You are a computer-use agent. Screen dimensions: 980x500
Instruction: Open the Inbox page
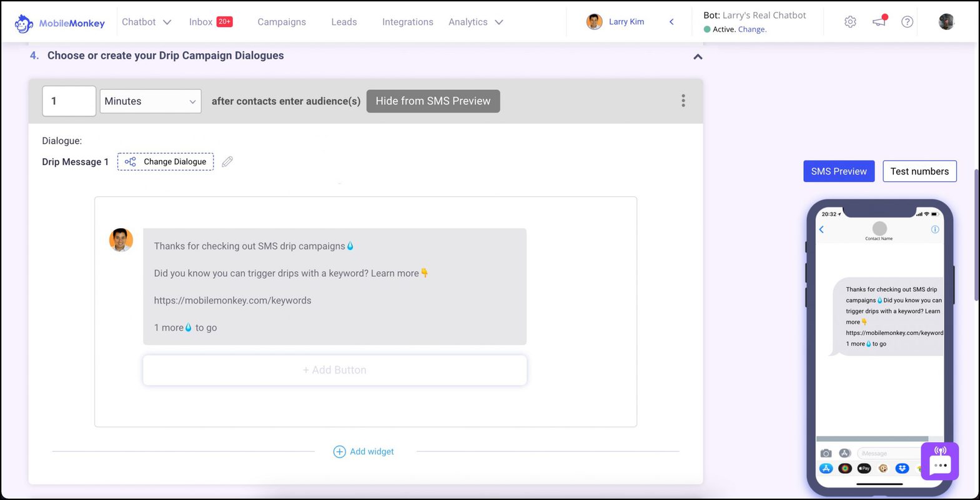[x=201, y=22]
